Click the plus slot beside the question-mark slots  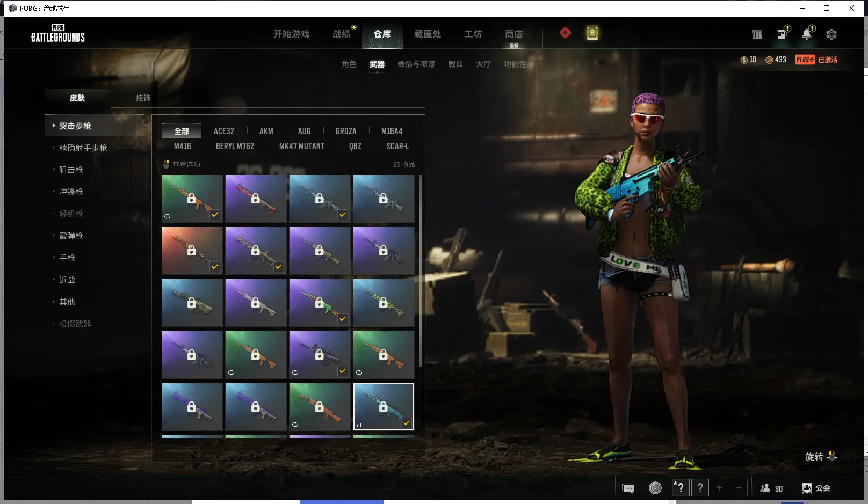pyautogui.click(x=719, y=487)
